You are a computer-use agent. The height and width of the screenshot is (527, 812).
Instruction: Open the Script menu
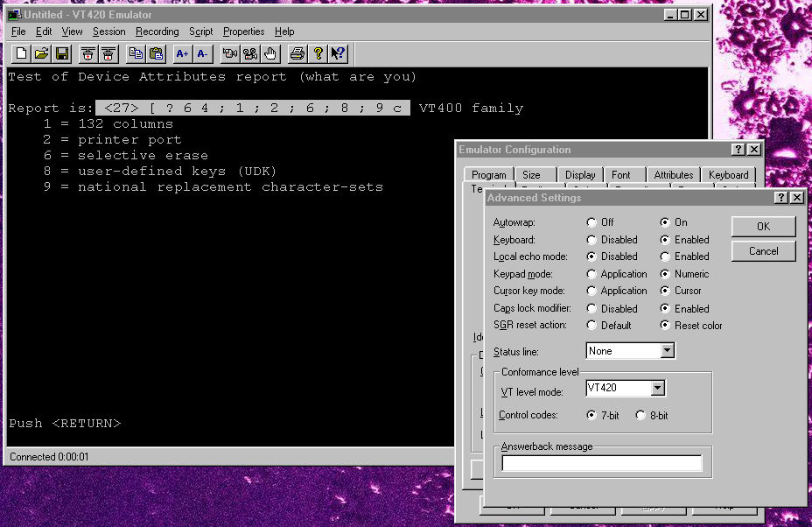pos(201,32)
